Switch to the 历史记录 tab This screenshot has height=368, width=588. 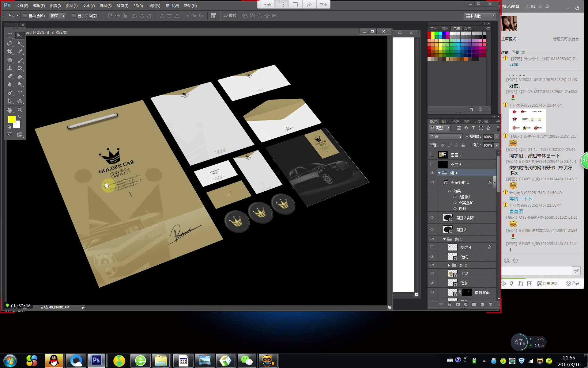481,121
